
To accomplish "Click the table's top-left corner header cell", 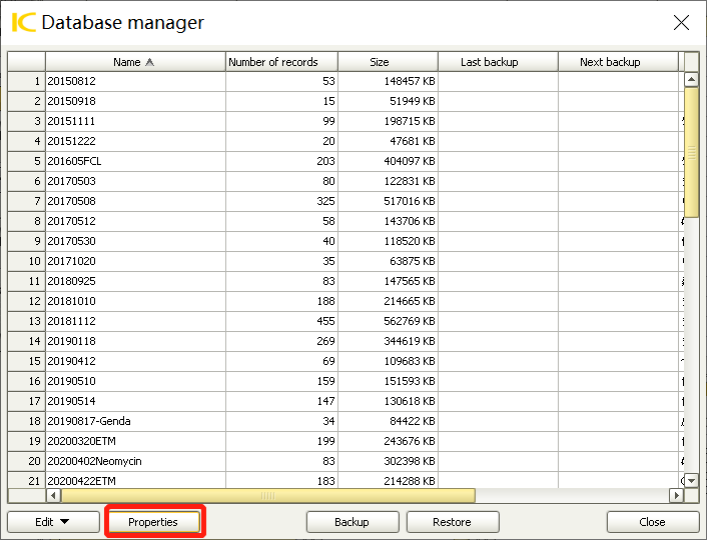I will (x=27, y=62).
